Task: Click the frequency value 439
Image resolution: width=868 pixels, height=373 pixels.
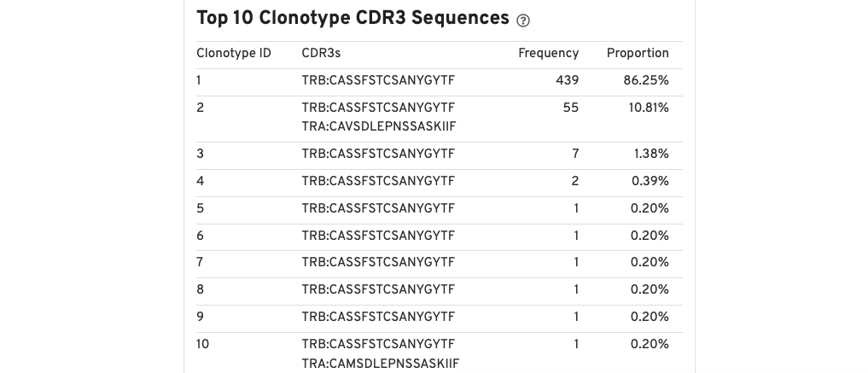Action: pos(568,81)
